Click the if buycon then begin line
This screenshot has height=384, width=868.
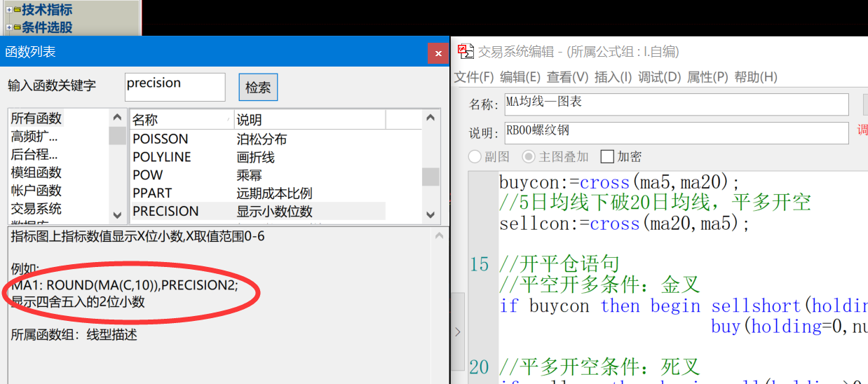coord(684,306)
